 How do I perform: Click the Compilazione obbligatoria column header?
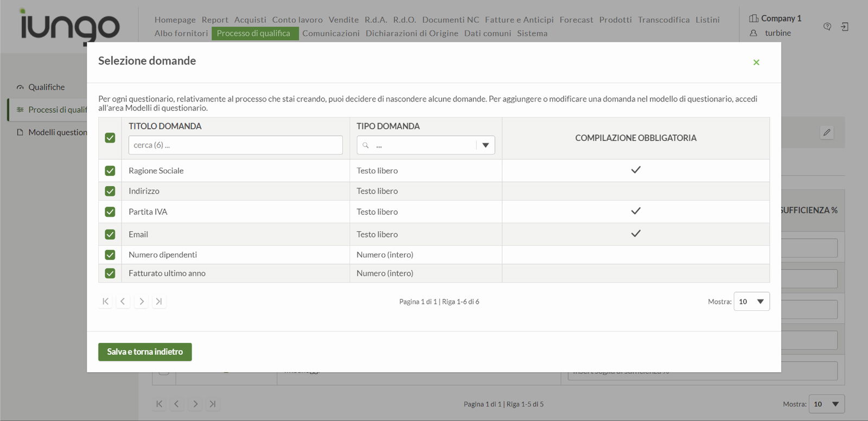[636, 138]
